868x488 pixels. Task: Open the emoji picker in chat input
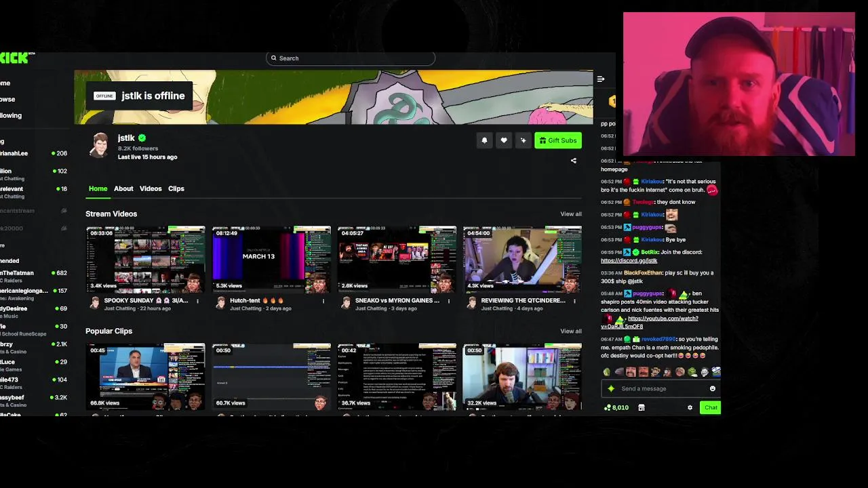click(x=712, y=388)
